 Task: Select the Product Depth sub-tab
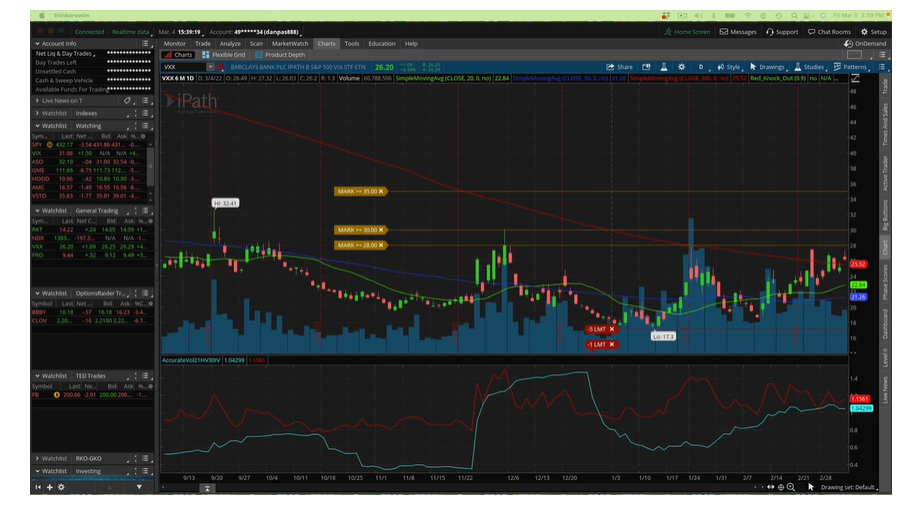pyautogui.click(x=280, y=54)
